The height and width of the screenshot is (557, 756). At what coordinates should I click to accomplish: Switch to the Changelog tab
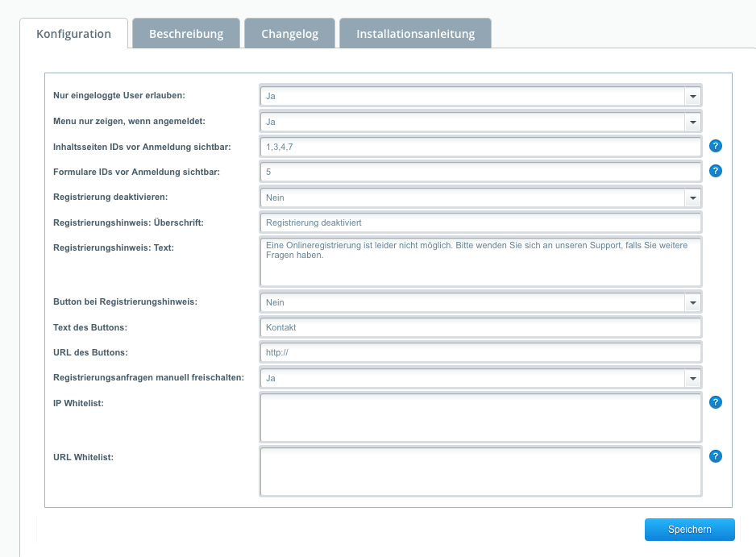[290, 34]
